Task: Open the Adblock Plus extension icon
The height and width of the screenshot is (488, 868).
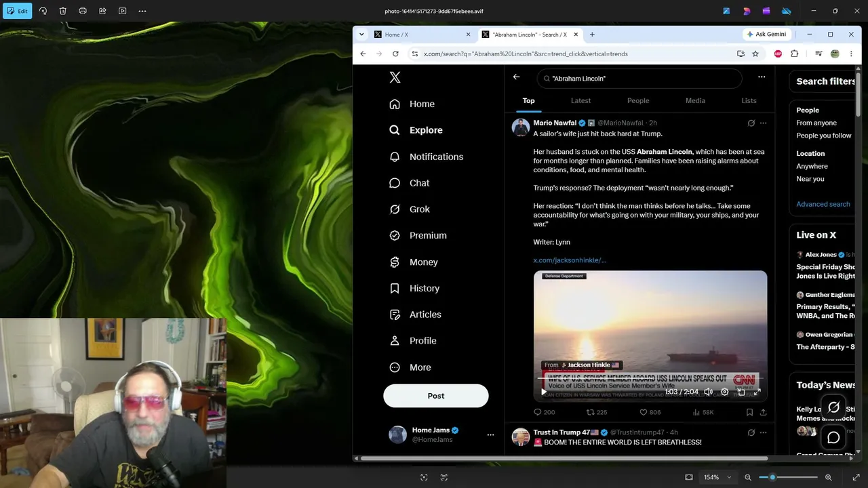Action: pyautogui.click(x=778, y=54)
